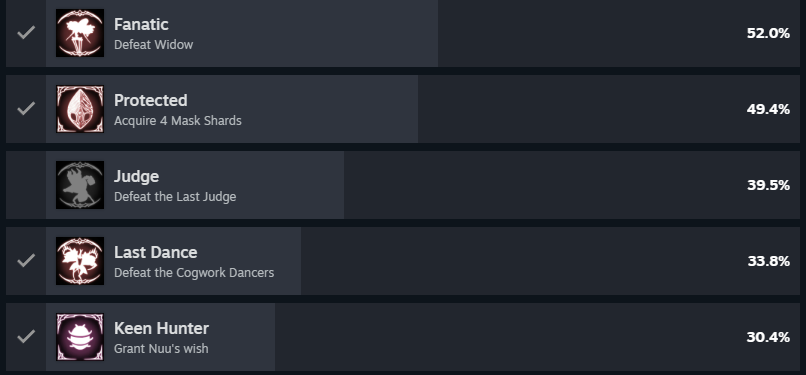Select the Fanatic achievement title
This screenshot has height=375, width=806.
141,24
